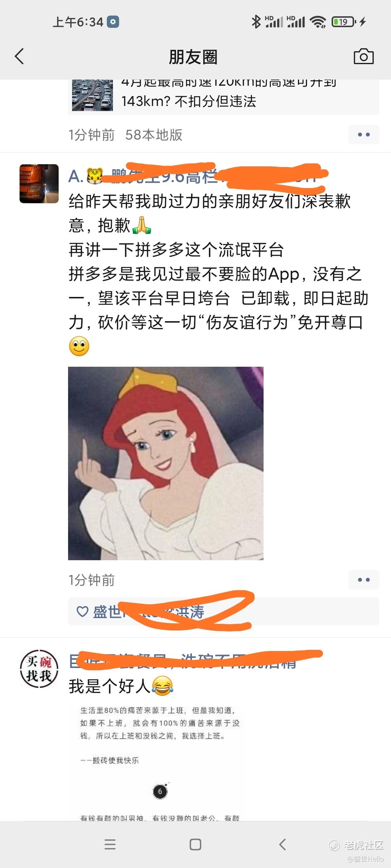Tap the traffic jam article thumbnail
This screenshot has height=868, width=391.
(x=92, y=95)
